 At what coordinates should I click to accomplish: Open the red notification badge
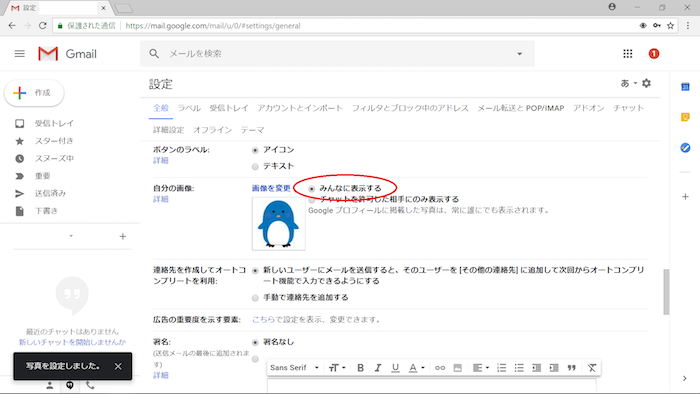click(x=654, y=54)
